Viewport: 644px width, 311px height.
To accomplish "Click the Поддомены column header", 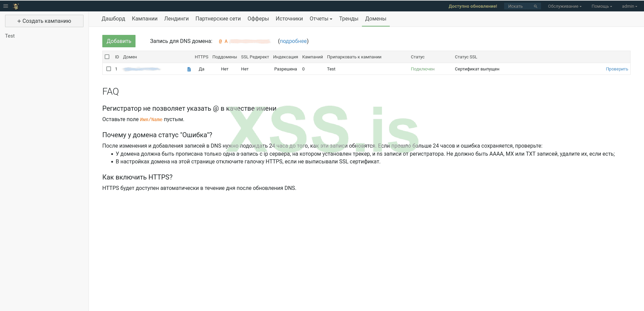I will tap(225, 57).
